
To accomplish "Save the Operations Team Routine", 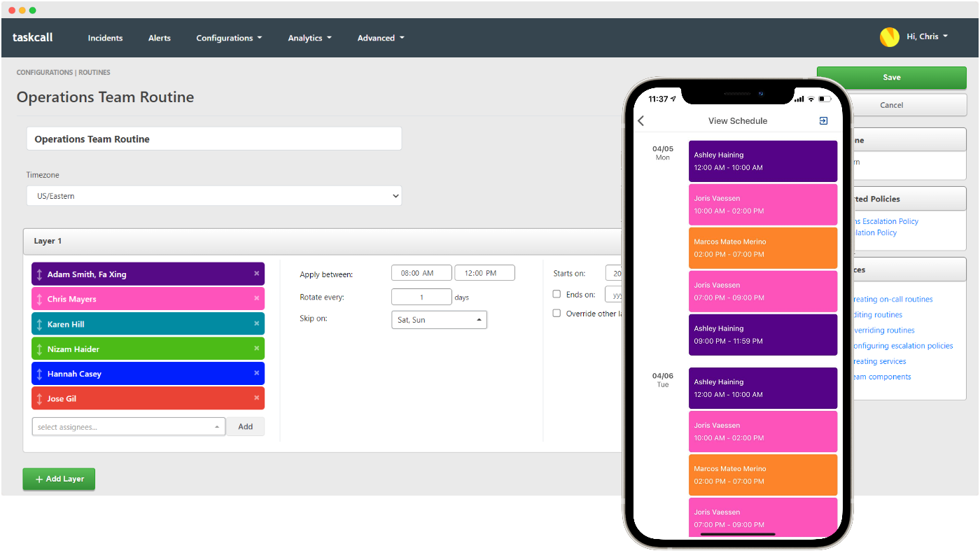I will [x=891, y=77].
